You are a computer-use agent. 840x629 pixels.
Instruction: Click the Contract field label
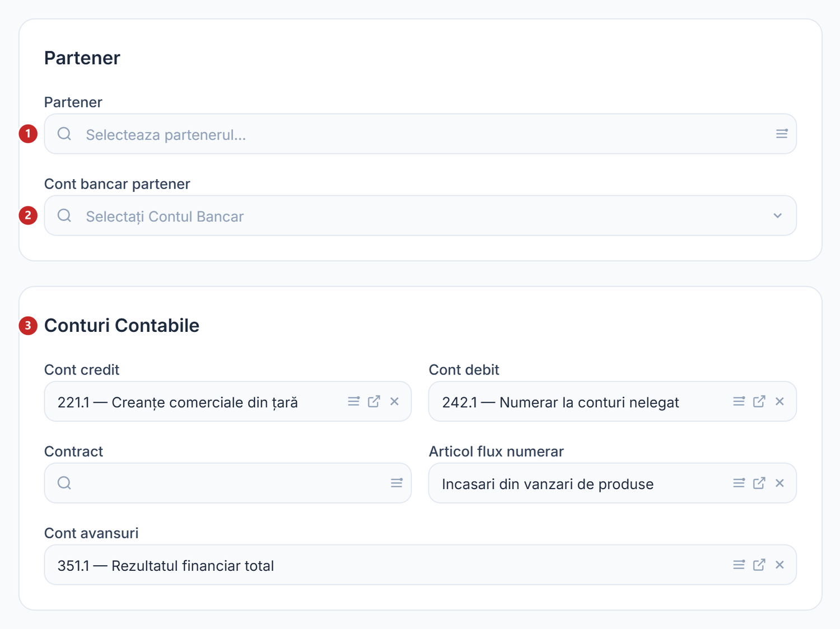click(73, 451)
